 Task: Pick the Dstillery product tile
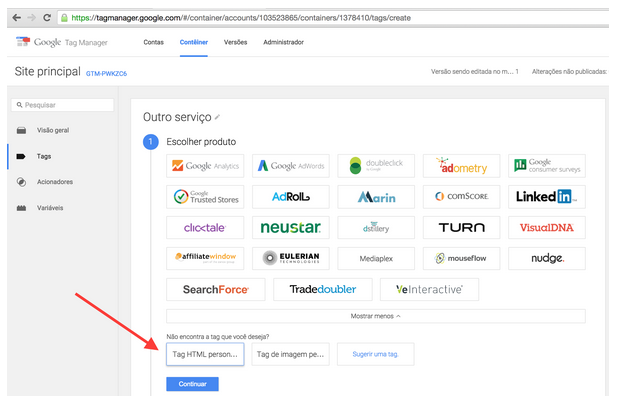pyautogui.click(x=376, y=228)
